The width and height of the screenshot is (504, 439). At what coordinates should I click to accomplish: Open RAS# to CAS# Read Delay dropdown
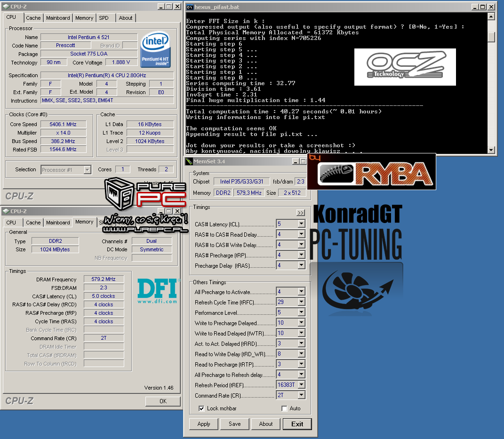[301, 234]
